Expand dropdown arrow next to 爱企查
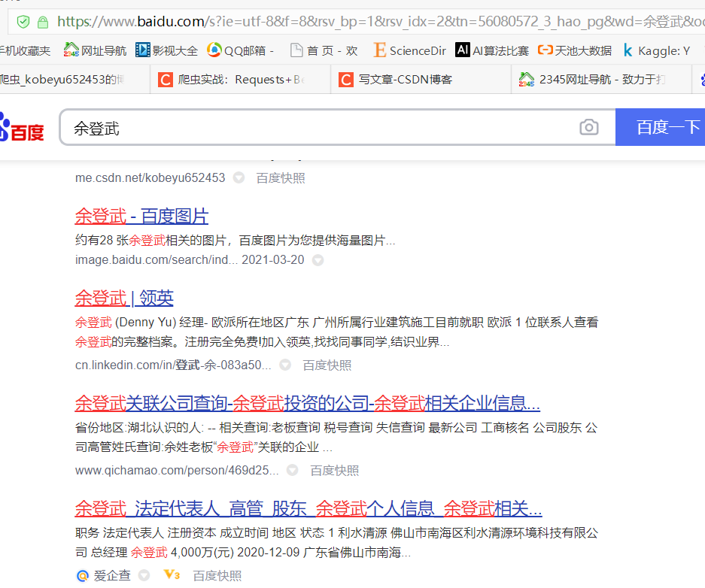 pos(144,575)
